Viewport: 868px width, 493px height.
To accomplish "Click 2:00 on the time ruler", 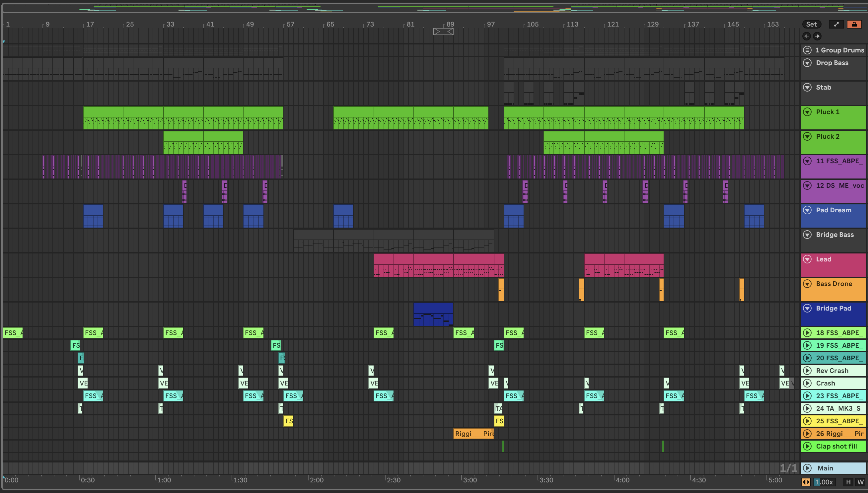I will coord(316,480).
